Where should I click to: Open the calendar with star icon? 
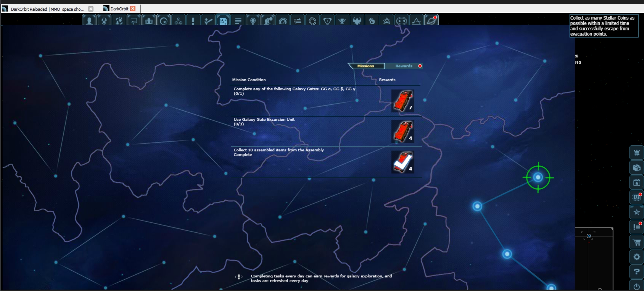pyautogui.click(x=637, y=182)
